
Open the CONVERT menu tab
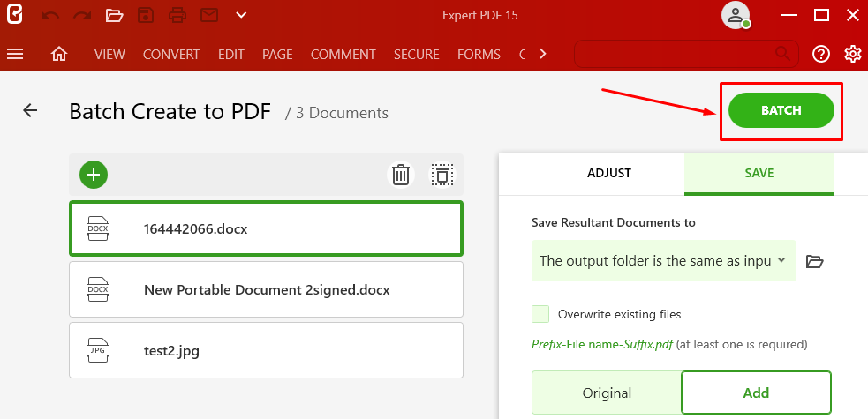[171, 54]
